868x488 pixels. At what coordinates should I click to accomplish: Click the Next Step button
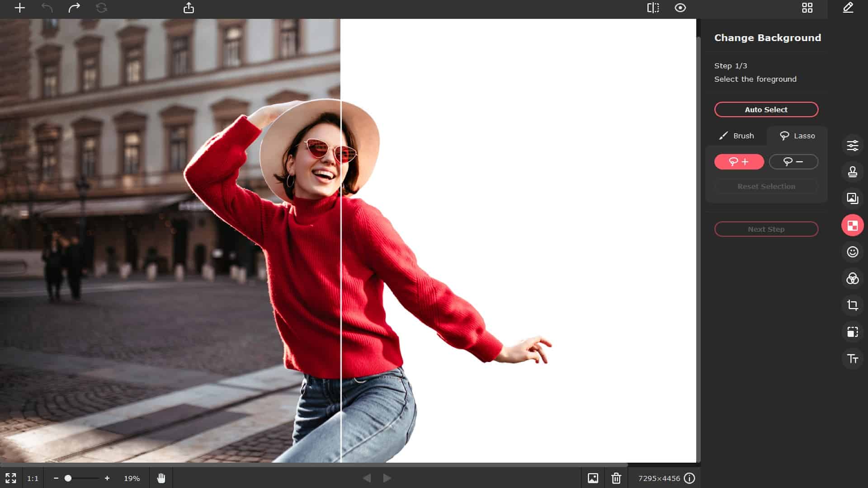[x=766, y=229]
